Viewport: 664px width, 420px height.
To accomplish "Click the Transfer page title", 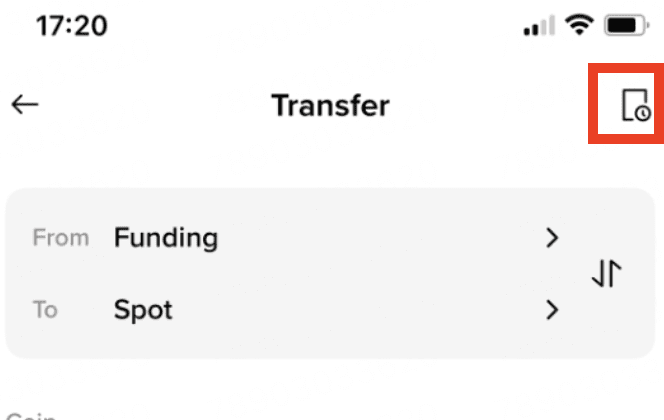I will click(330, 105).
